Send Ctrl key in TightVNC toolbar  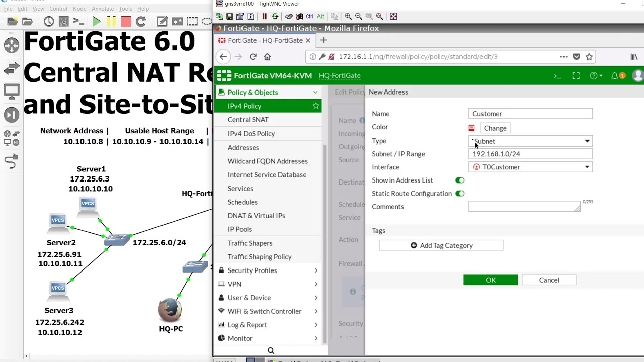click(310, 16)
